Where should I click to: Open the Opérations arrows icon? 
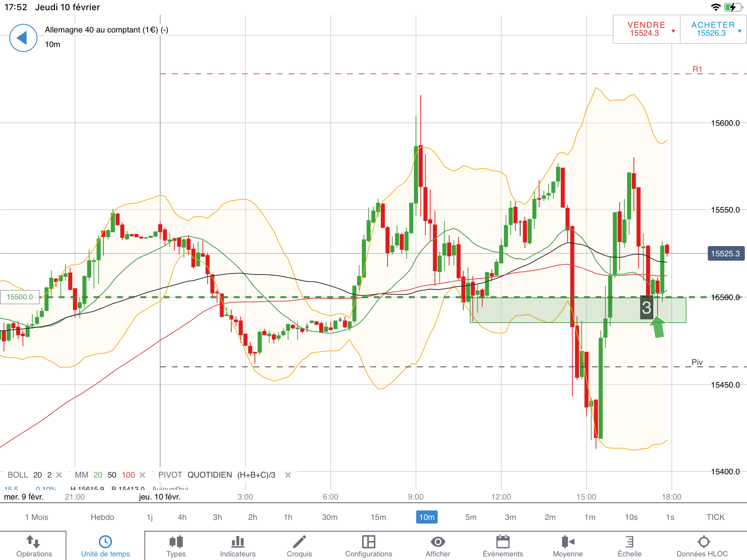coord(34,542)
